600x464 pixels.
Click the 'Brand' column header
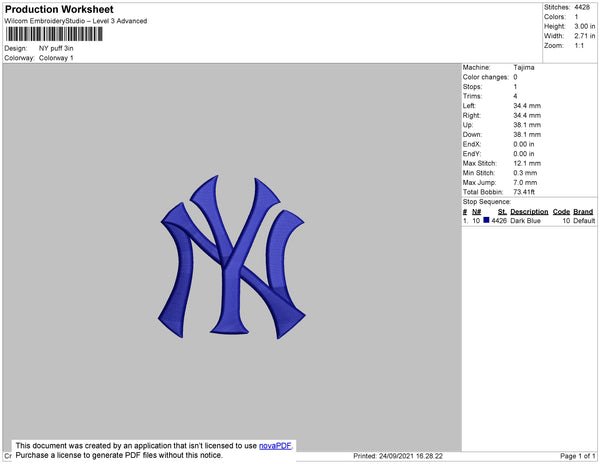pyautogui.click(x=583, y=212)
